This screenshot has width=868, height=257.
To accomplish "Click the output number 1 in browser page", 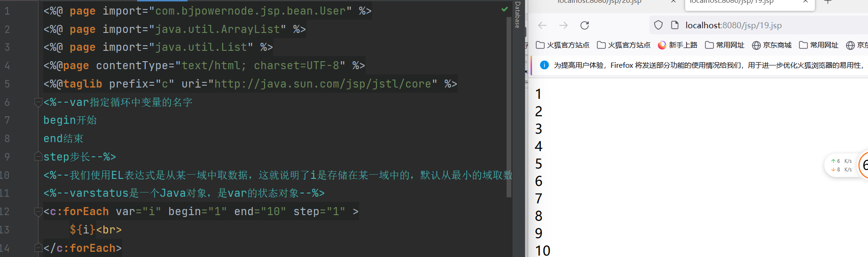I will click(x=539, y=94).
